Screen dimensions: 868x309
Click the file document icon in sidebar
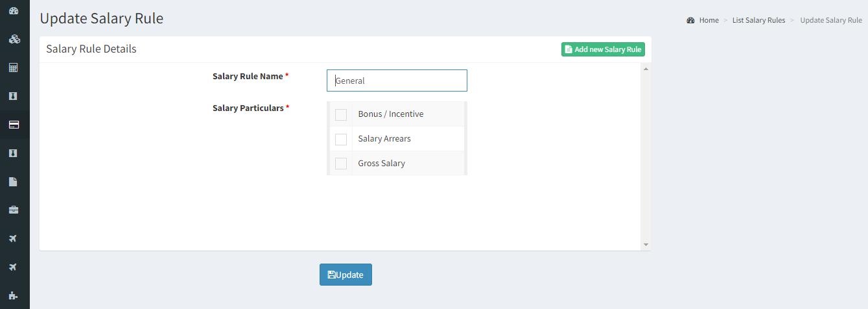14,182
